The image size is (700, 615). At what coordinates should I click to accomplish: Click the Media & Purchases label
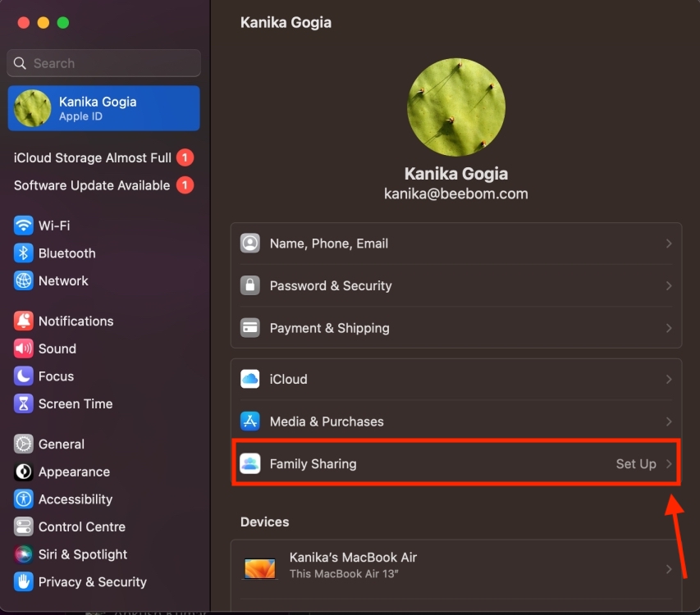pyautogui.click(x=327, y=421)
